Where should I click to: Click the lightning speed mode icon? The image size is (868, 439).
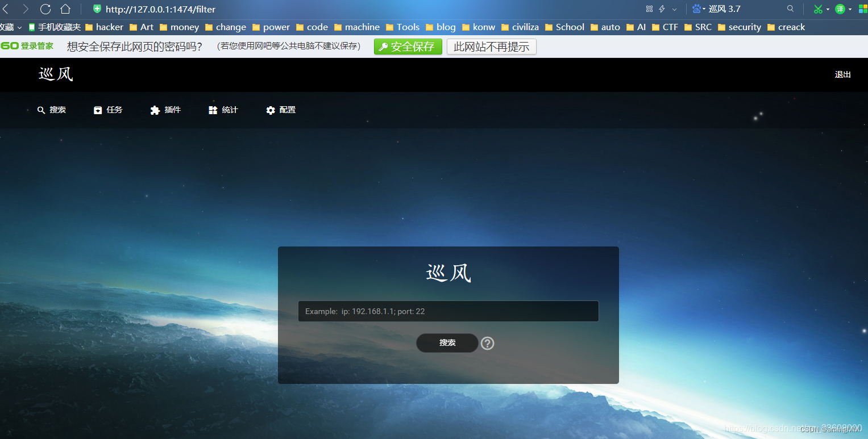[x=662, y=9]
